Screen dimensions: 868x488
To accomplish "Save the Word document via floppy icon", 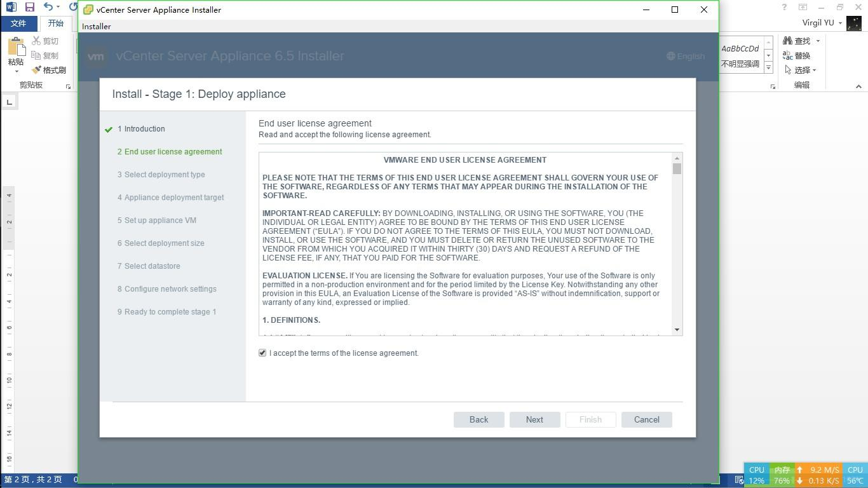I will pos(29,7).
